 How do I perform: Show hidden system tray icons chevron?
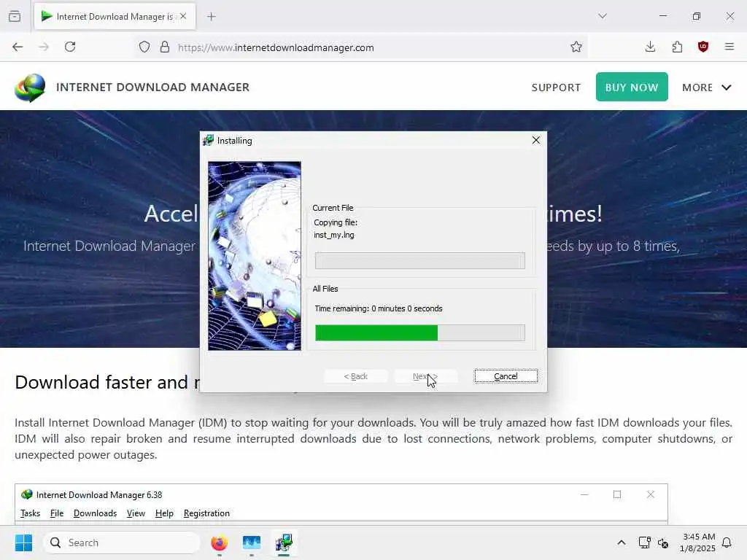point(622,542)
